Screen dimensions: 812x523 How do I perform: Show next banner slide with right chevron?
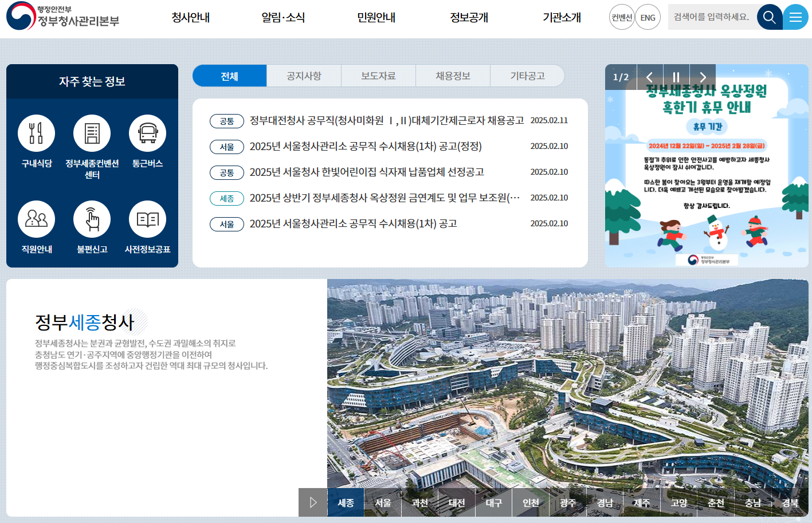(x=703, y=77)
